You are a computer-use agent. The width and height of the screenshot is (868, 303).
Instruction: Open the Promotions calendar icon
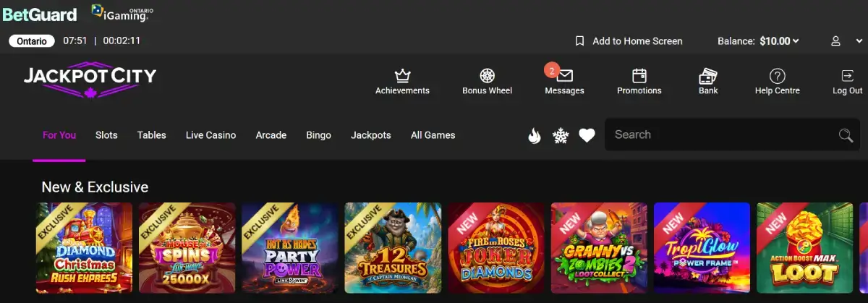(x=639, y=75)
